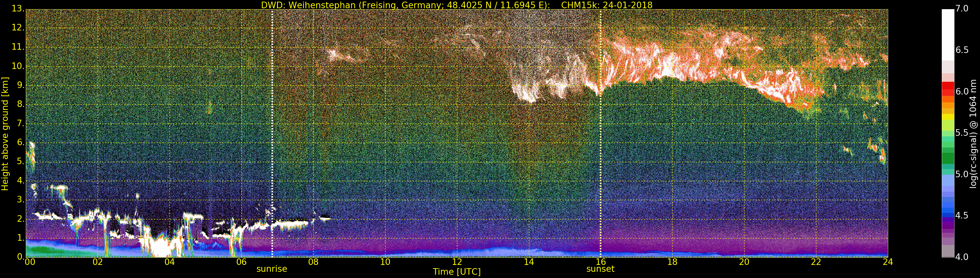Pick the dark green band of the colorbar
This screenshot has height=278, width=980.
click(947, 158)
